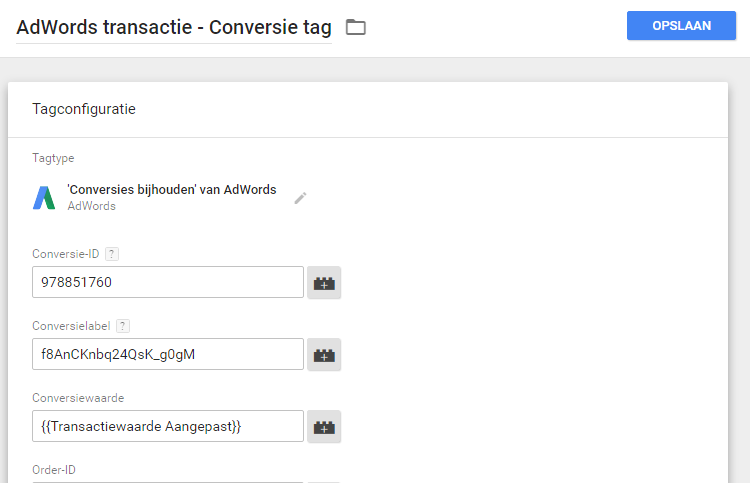Click the Conversielabel label text
The image size is (750, 483).
pos(71,326)
